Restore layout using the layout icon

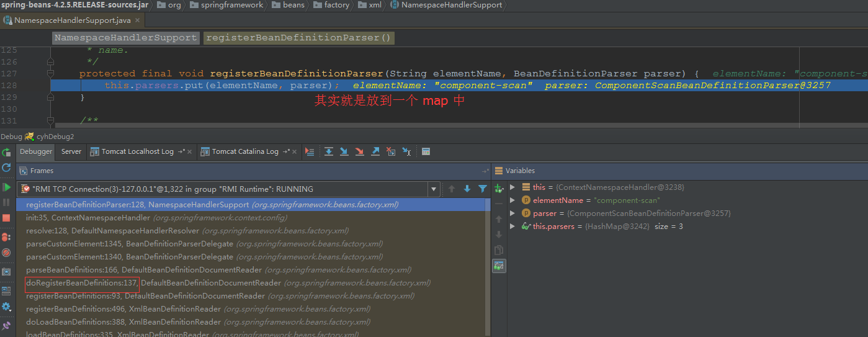[x=6, y=290]
